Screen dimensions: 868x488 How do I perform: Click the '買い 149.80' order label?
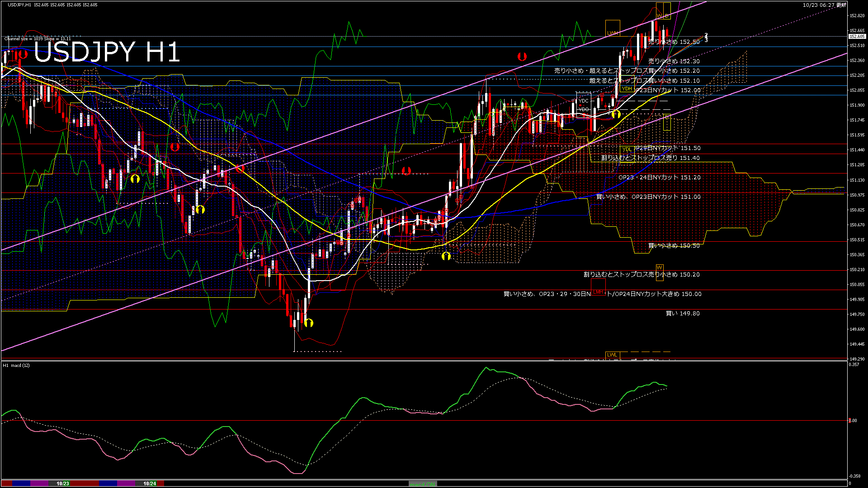coord(683,314)
